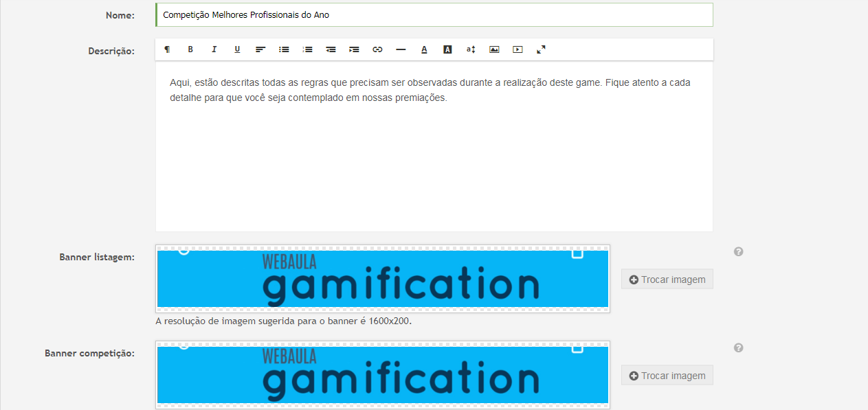Screen dimensions: 868x410
Task: Increase indent of the text
Action: point(354,49)
